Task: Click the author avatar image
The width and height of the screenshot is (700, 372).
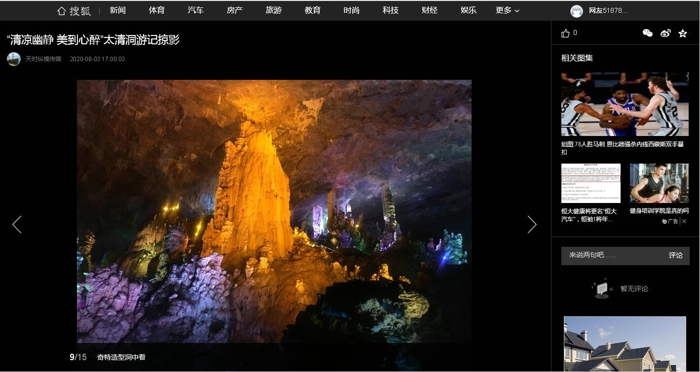Action: pos(14,59)
